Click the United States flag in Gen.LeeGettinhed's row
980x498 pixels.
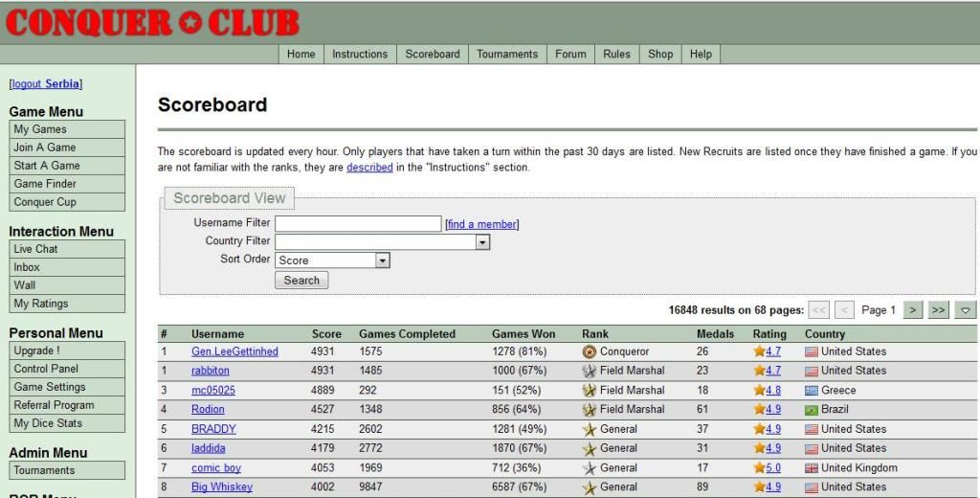(812, 352)
